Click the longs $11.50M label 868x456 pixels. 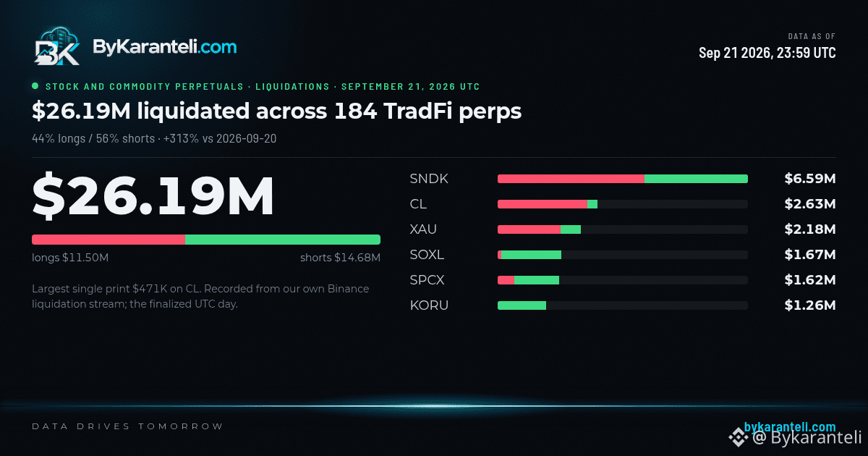70,258
